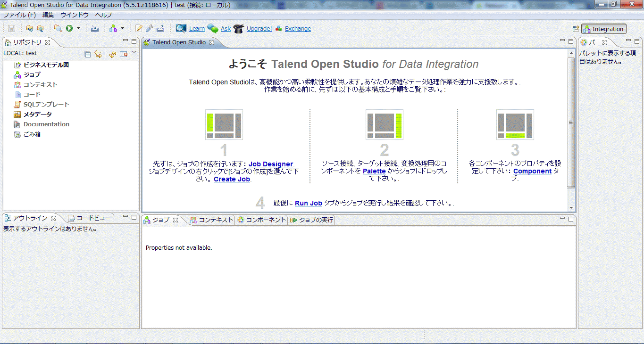The width and height of the screenshot is (644, 344).
Task: Click the find job magnifier icon
Action: point(58,29)
